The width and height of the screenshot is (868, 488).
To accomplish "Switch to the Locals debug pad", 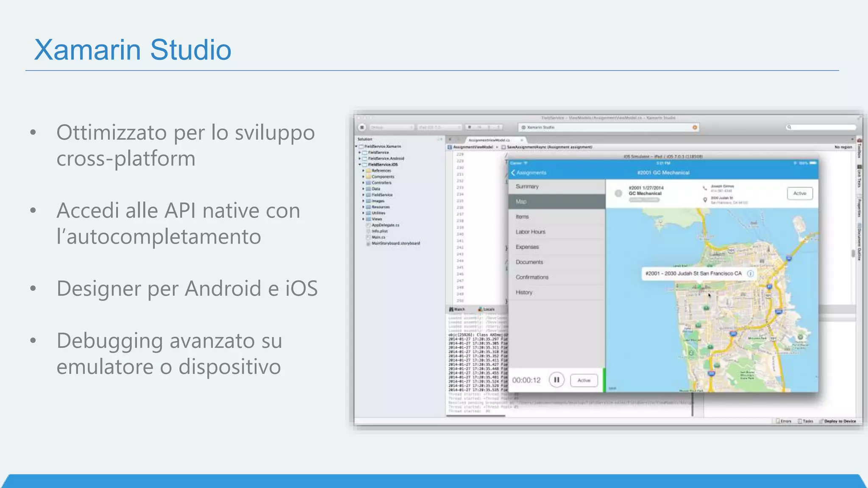I will [x=486, y=310].
